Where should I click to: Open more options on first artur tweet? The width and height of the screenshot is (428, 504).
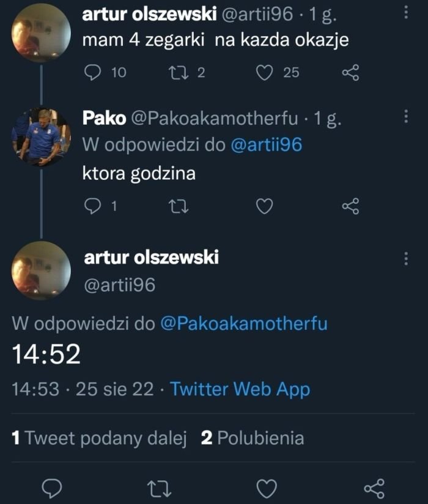coord(407,13)
